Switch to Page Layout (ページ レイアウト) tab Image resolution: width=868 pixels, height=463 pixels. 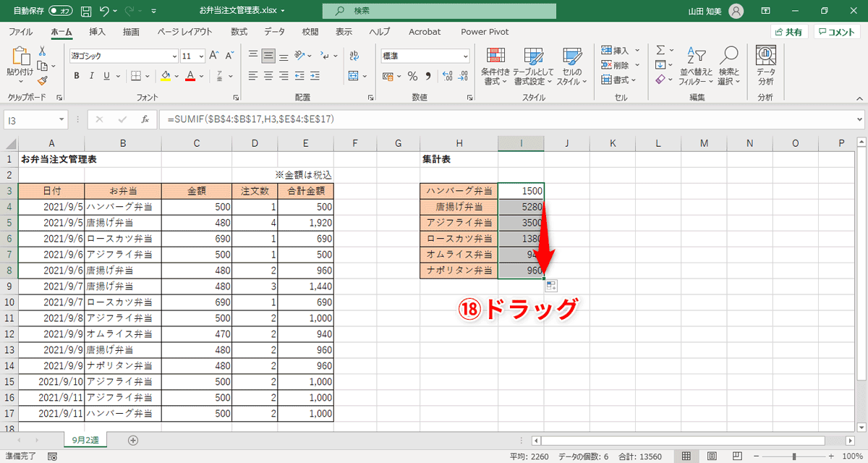[184, 32]
